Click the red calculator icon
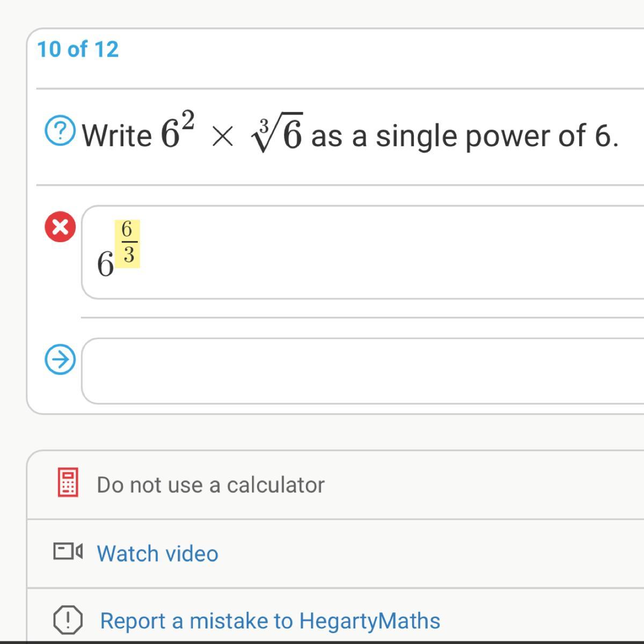 68,482
